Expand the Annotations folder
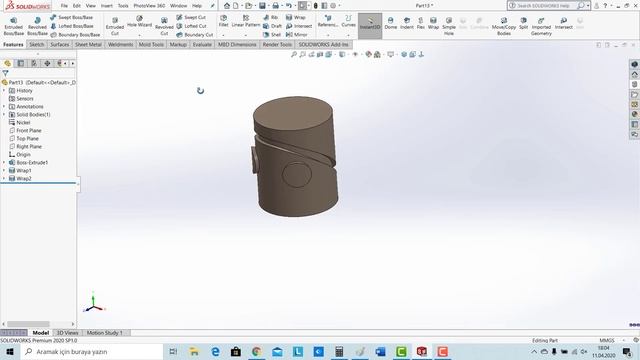Screen dimensions: 640x360 (4, 107)
